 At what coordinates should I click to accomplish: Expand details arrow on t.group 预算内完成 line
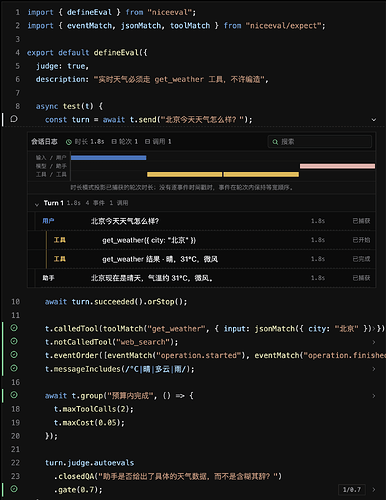tap(374, 396)
